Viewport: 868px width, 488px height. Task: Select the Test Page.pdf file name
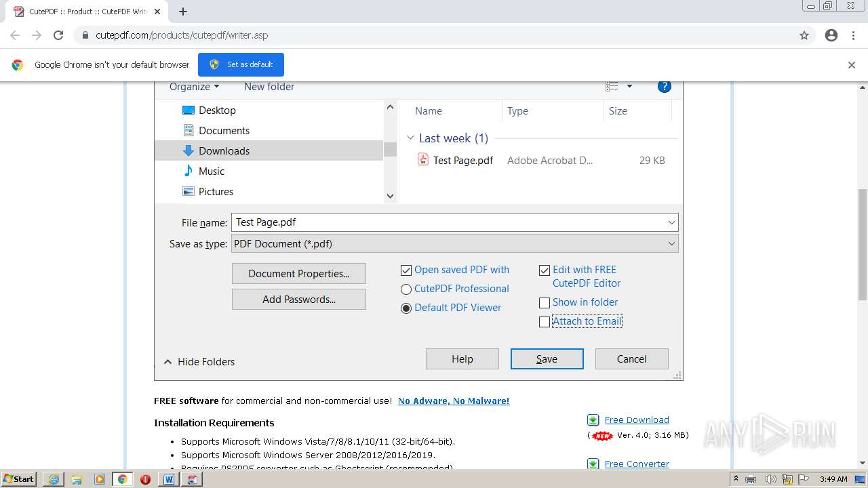click(463, 161)
